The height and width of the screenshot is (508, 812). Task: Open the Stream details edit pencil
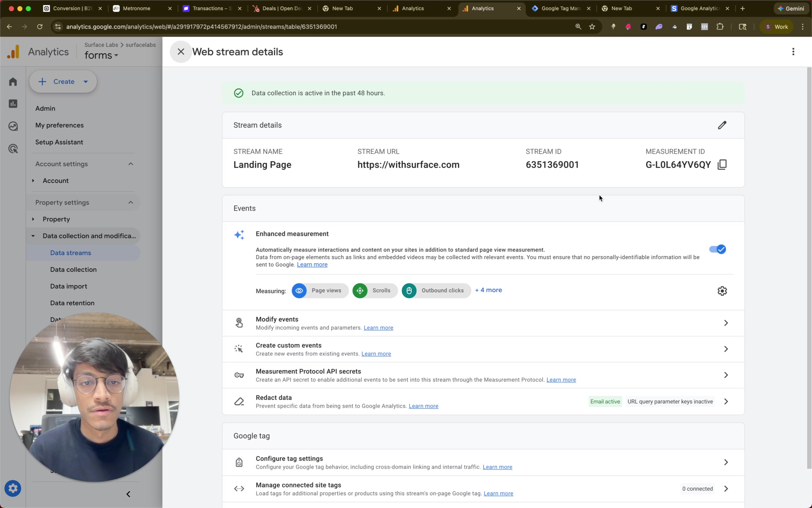[722, 125]
